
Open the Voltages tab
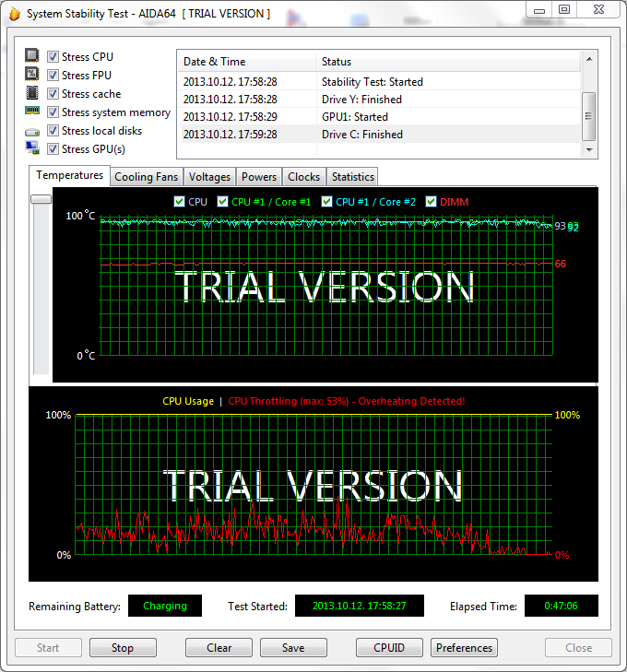point(209,177)
